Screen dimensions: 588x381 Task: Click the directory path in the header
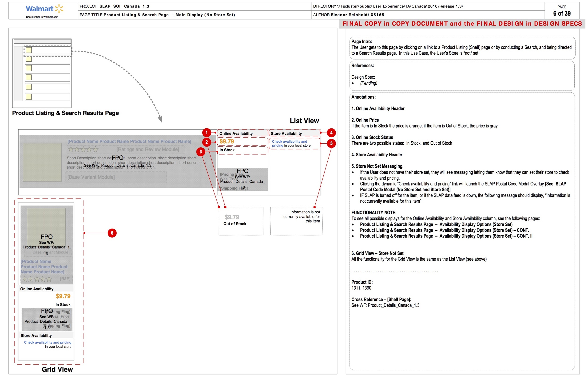(x=400, y=6)
